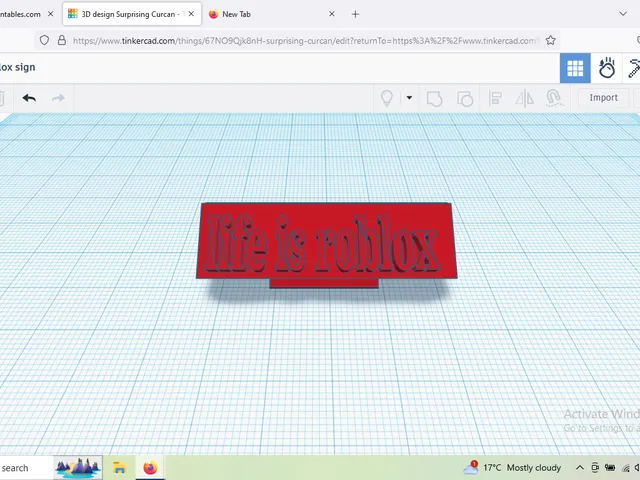Click the Mirror tool icon
Viewport: 640px width, 480px height.
(x=524, y=98)
